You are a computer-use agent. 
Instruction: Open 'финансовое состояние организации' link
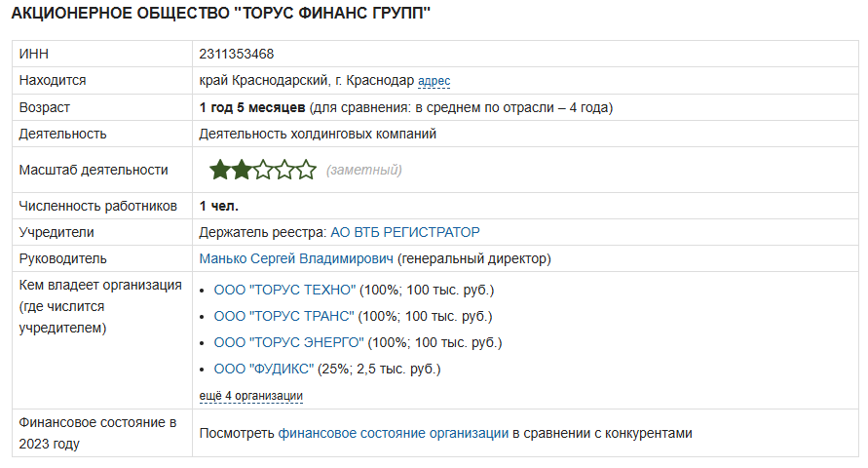(393, 433)
